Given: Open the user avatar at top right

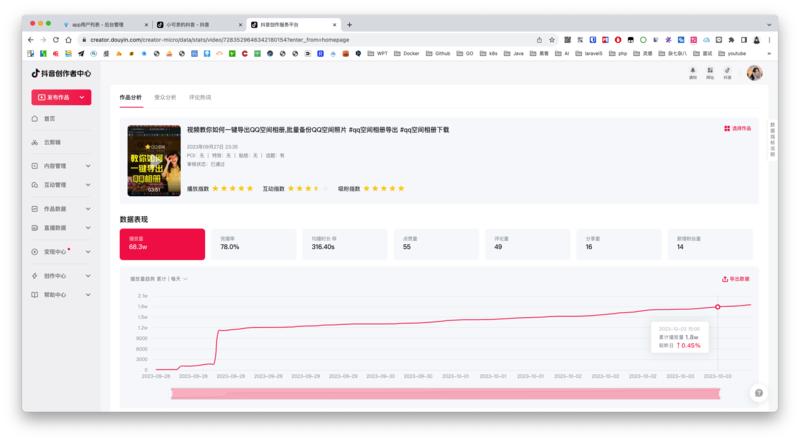Looking at the screenshot, I should point(754,73).
